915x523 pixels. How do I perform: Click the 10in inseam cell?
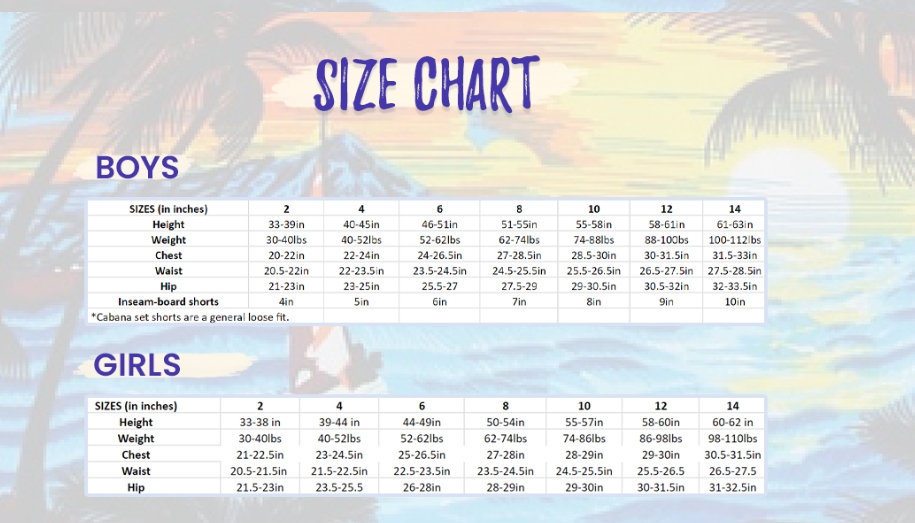pyautogui.click(x=734, y=301)
